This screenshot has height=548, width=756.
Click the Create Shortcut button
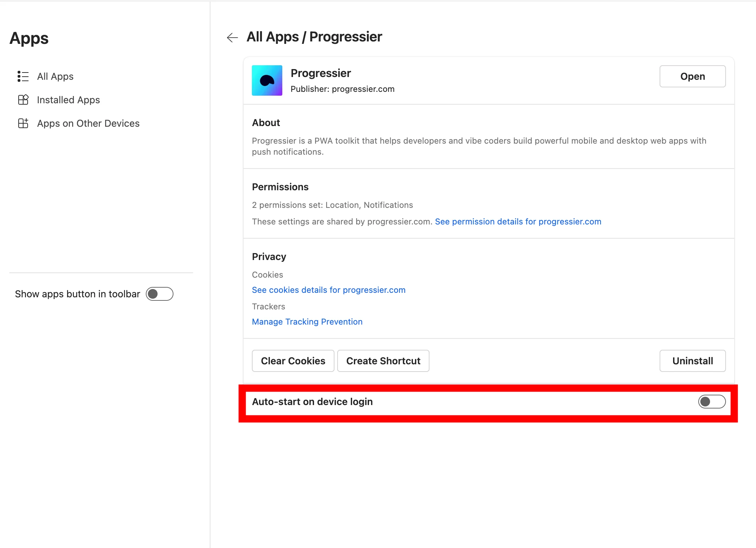point(383,361)
